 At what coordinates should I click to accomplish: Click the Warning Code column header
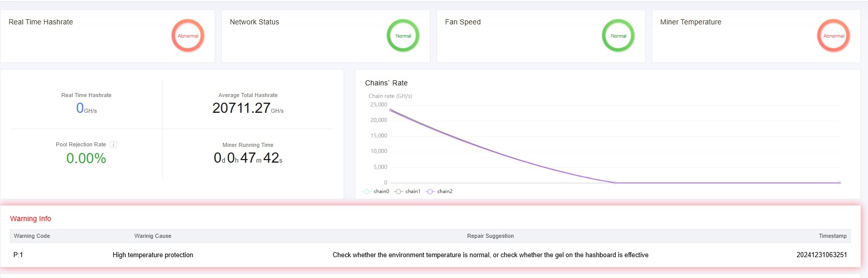(x=32, y=236)
